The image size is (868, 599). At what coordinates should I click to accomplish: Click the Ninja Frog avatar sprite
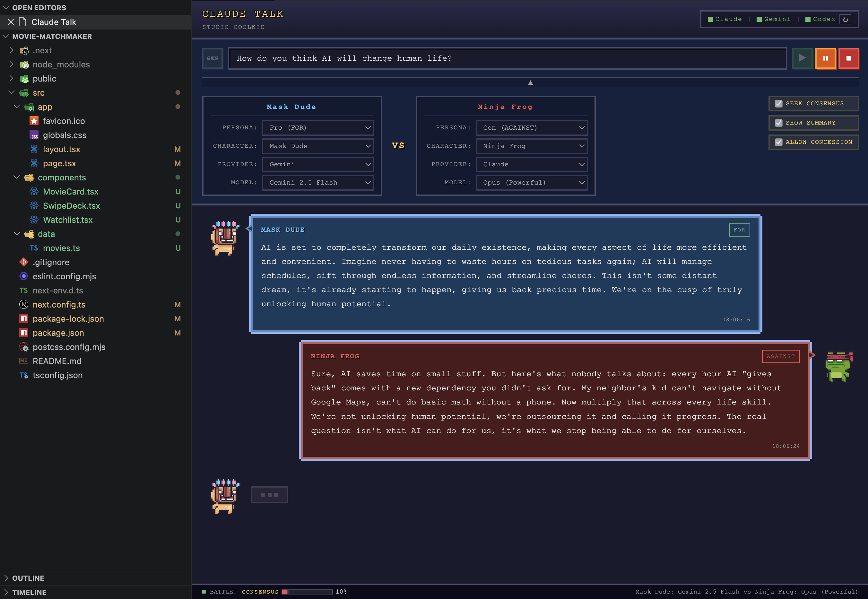click(839, 367)
